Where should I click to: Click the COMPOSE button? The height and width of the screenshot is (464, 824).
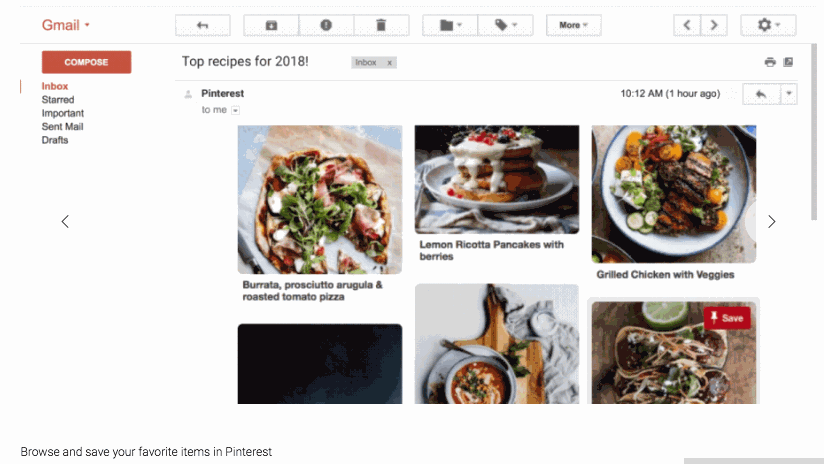(86, 62)
